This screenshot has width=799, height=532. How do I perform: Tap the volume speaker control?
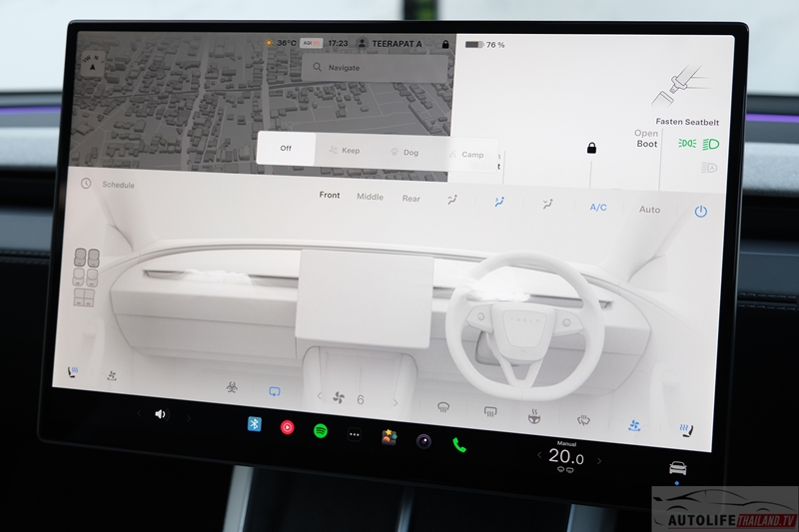tap(160, 414)
